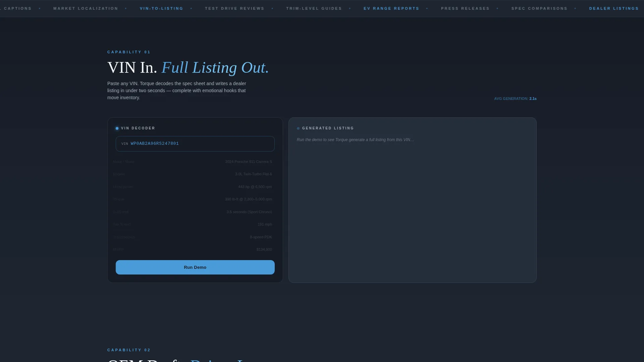Viewport: 644px width, 362px height.
Task: Open Test Drive Reviews ticker item
Action: point(234,8)
